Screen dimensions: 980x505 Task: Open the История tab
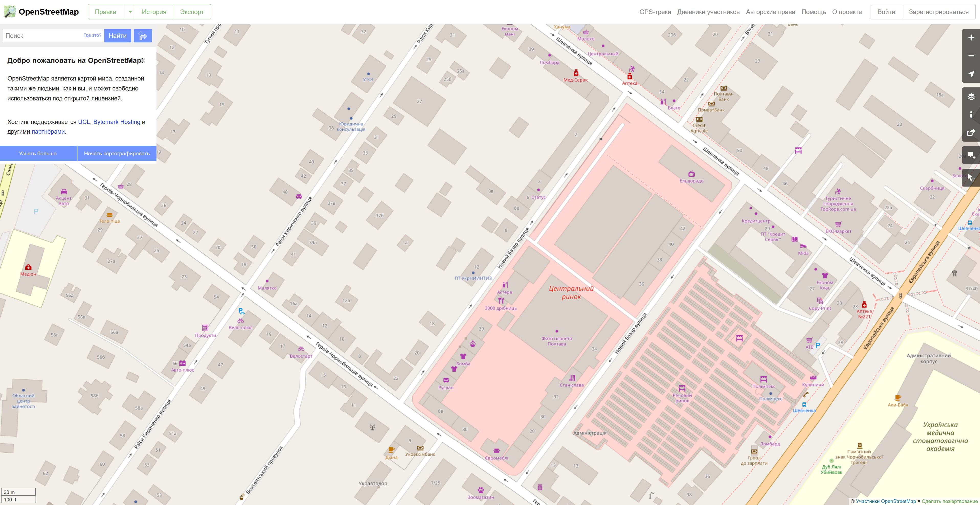pyautogui.click(x=154, y=12)
